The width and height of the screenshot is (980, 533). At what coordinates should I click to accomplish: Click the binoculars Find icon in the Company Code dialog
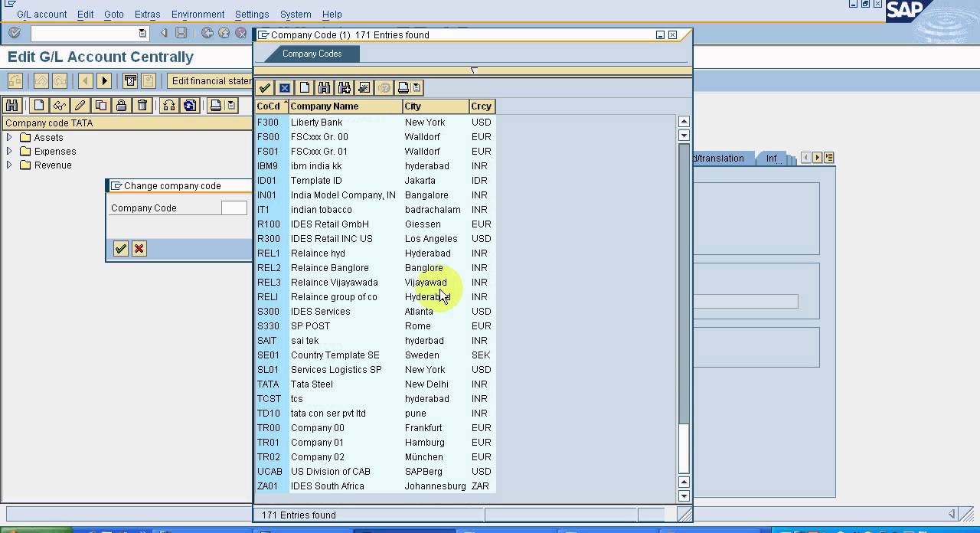[325, 88]
